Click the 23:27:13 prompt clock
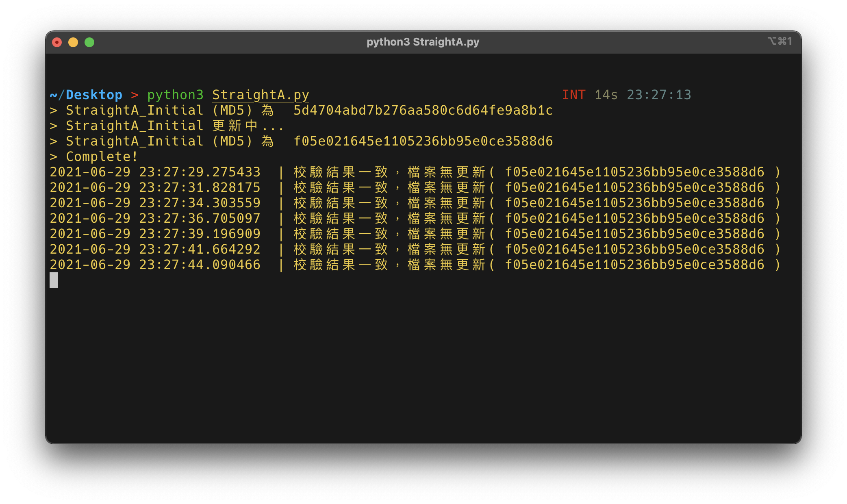847x504 pixels. (659, 95)
